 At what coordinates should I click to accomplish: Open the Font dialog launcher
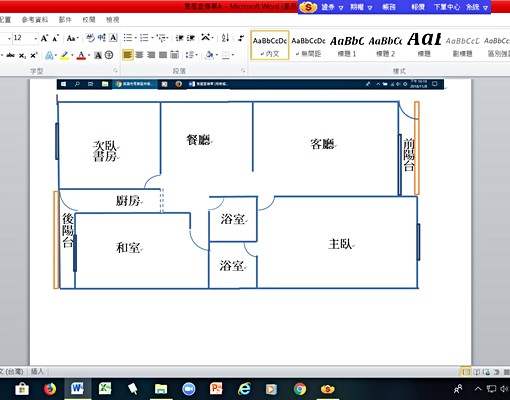tap(115, 71)
